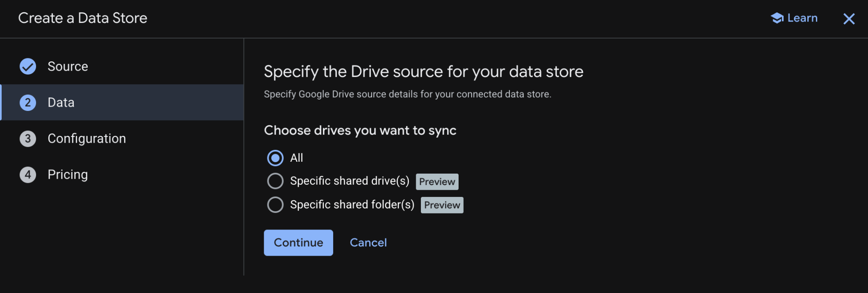Click the Specific shared drive(s) label text
Viewport: 868px width, 293px height.
(350, 181)
